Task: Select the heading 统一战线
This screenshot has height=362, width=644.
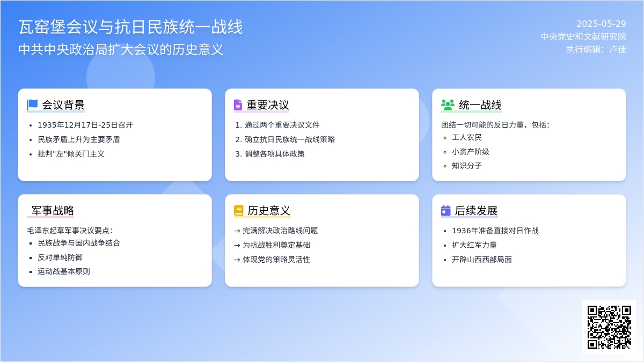Action: click(x=480, y=105)
